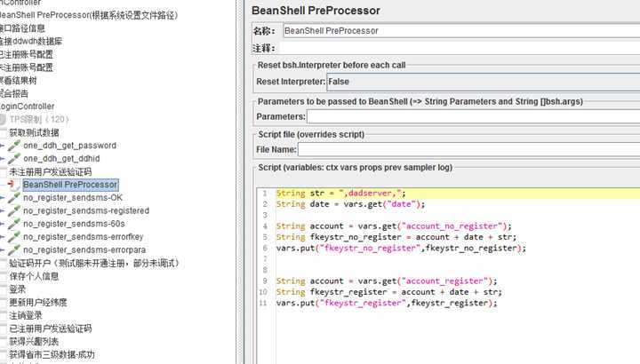This screenshot has height=364, width=640.
Task: Click the no_register_sendsms-60s sampler icon
Action: [x=14, y=224]
